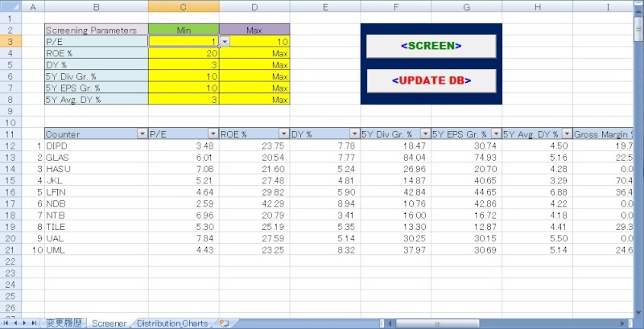Jump to first sheet with navigation arrow

click(x=6, y=323)
